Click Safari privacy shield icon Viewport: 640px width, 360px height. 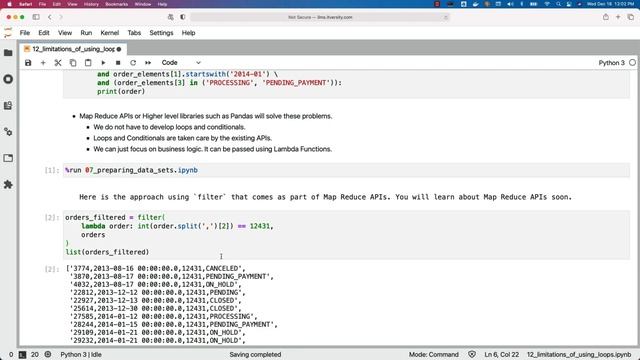[182, 17]
